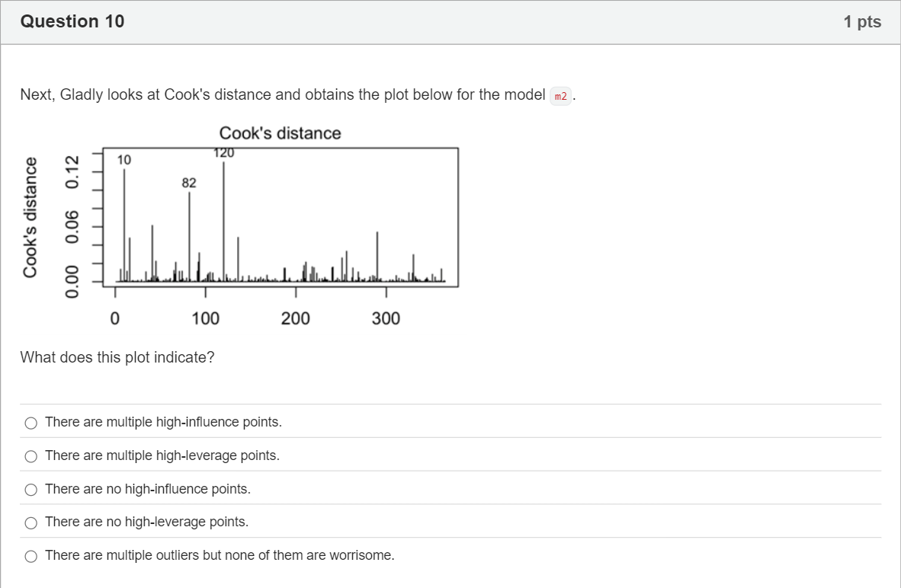Click the 'There are no high-leverage points.' text
Image resolution: width=901 pixels, height=588 pixels.
coord(146,522)
